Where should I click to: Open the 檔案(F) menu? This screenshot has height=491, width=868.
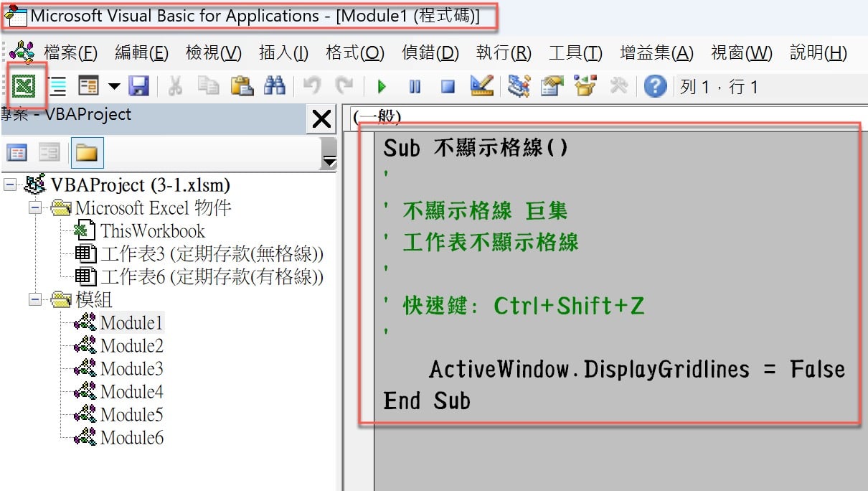[x=70, y=53]
